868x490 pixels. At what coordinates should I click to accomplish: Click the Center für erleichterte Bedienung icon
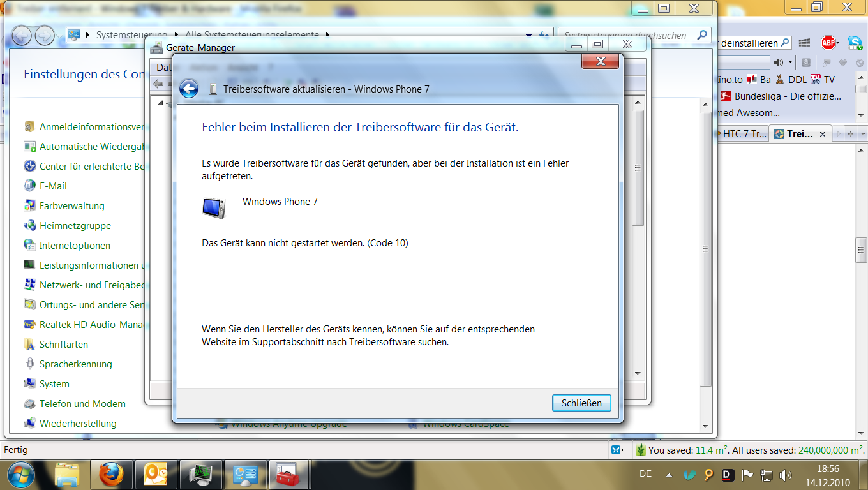(x=29, y=166)
